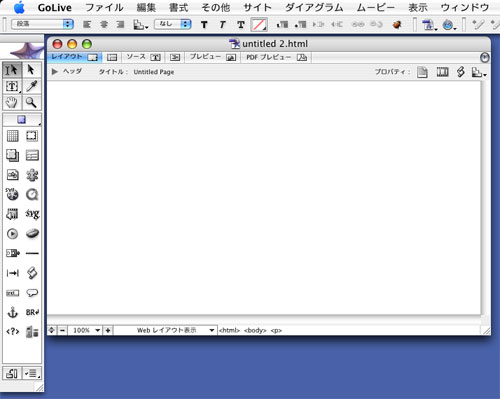The width and height of the screenshot is (500, 399).
Task: Select the zoom magnifier tool
Action: pyautogui.click(x=32, y=103)
